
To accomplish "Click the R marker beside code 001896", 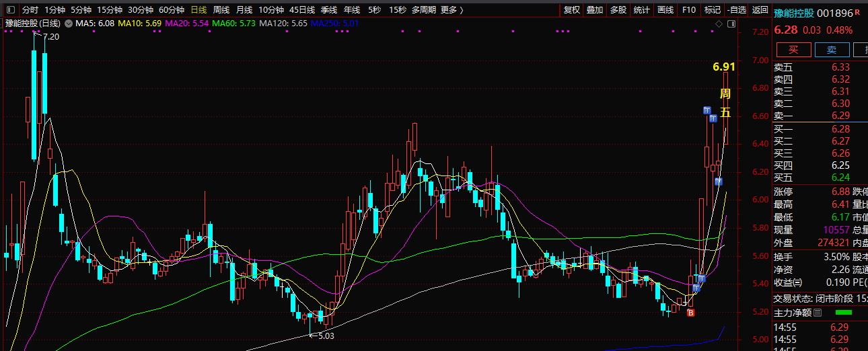I will (858, 12).
